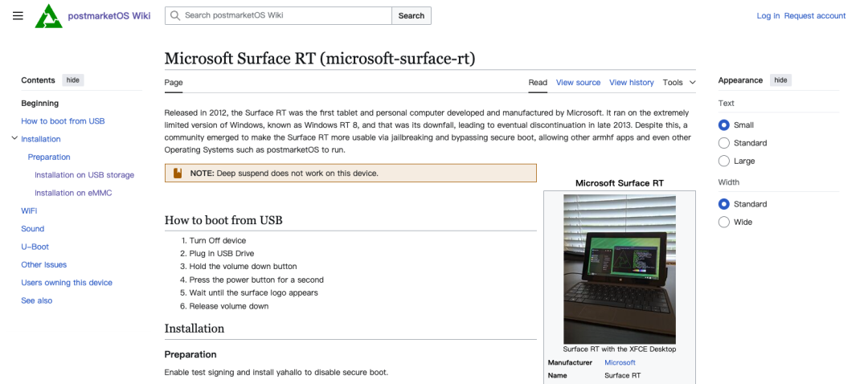Select Large text size

723,161
